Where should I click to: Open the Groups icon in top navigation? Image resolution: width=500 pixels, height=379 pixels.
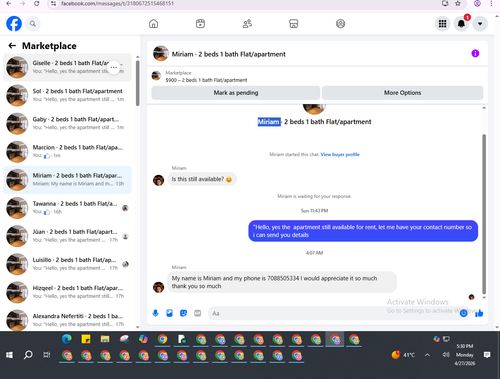point(340,24)
